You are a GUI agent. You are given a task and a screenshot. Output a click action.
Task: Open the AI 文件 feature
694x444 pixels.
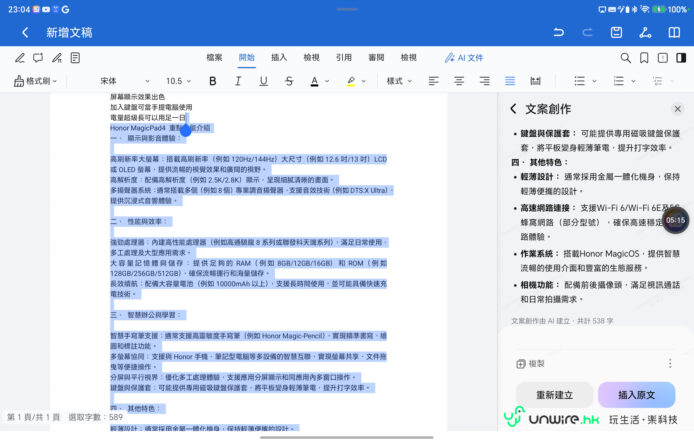(464, 58)
